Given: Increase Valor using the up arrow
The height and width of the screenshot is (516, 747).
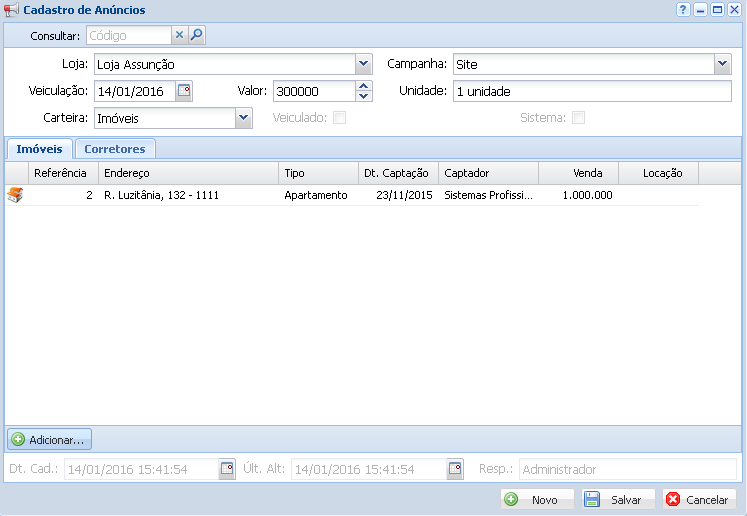Looking at the screenshot, I should [x=364, y=86].
